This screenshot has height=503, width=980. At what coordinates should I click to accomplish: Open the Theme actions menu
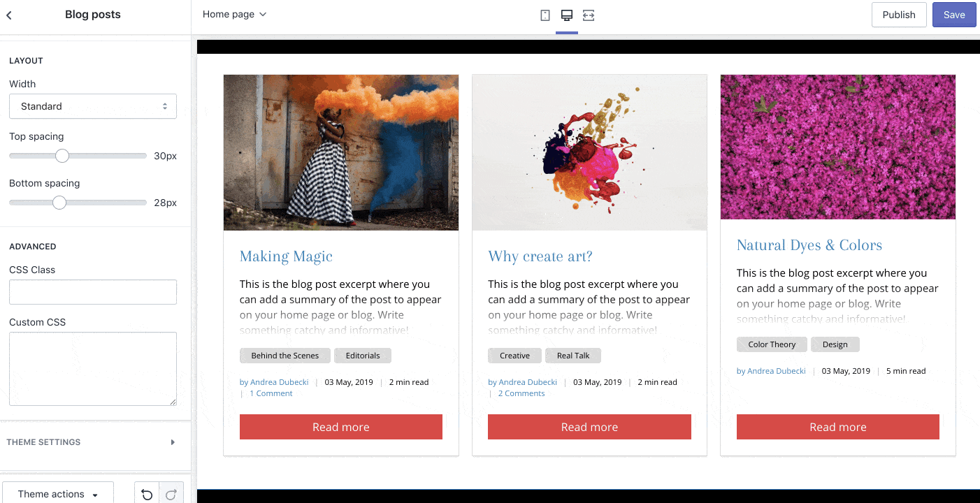(x=58, y=494)
